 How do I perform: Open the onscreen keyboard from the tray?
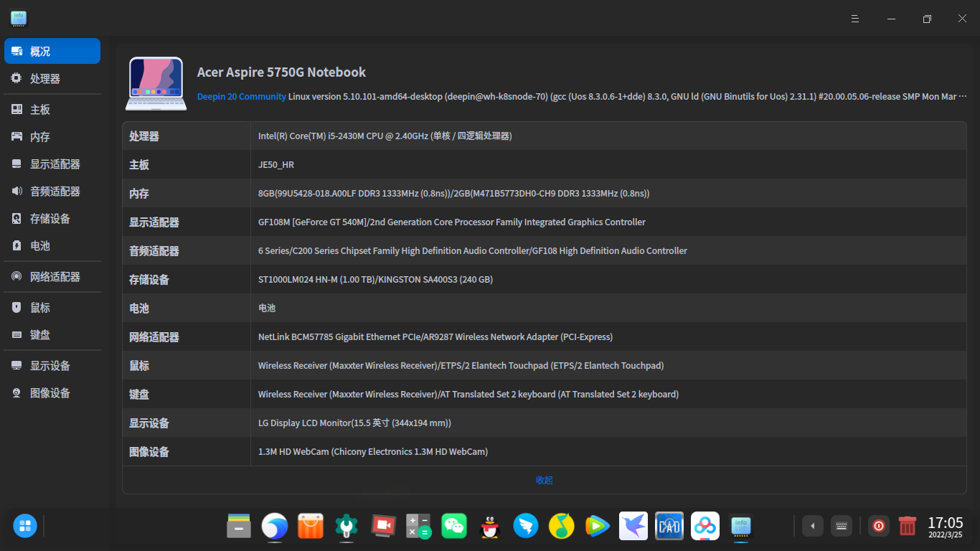[x=841, y=526]
